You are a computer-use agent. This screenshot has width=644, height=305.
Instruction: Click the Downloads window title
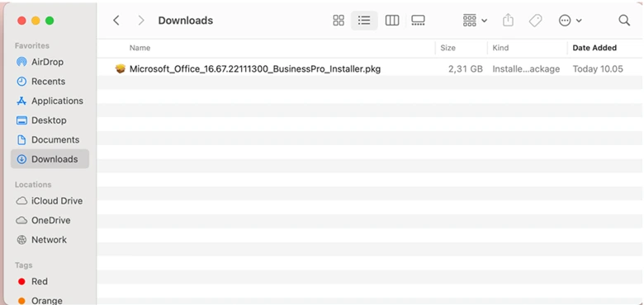[x=186, y=21]
